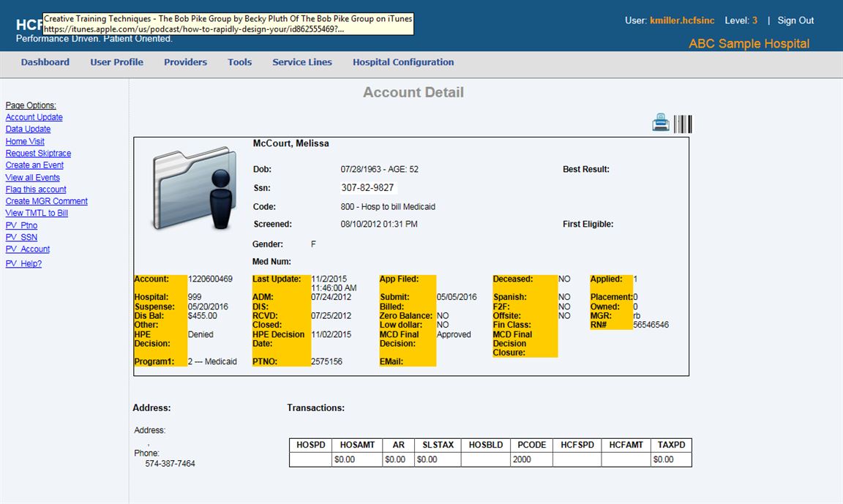Click Flag this account link

pyautogui.click(x=36, y=189)
